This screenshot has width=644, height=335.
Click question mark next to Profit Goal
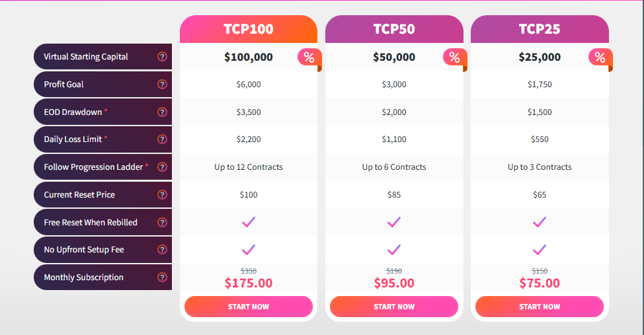tap(162, 85)
